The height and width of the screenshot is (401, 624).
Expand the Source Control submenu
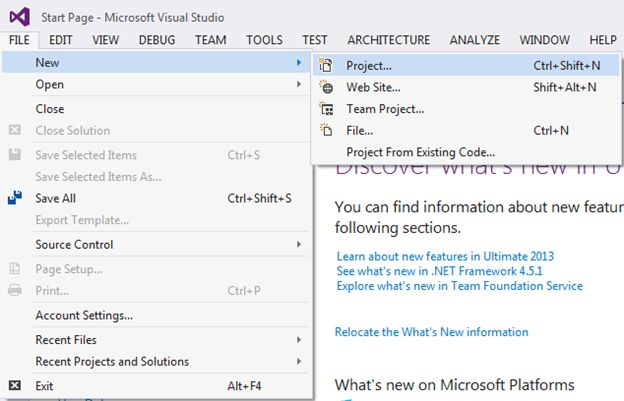click(298, 245)
